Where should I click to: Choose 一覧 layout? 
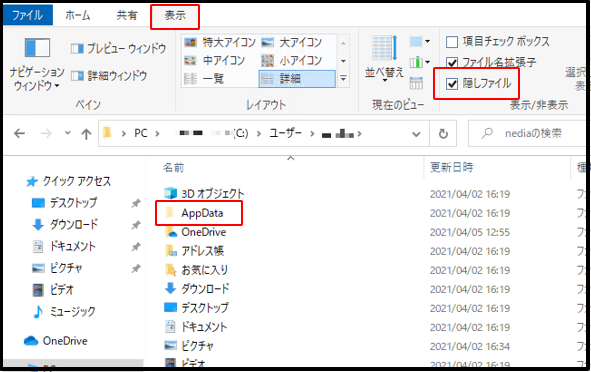[x=204, y=78]
